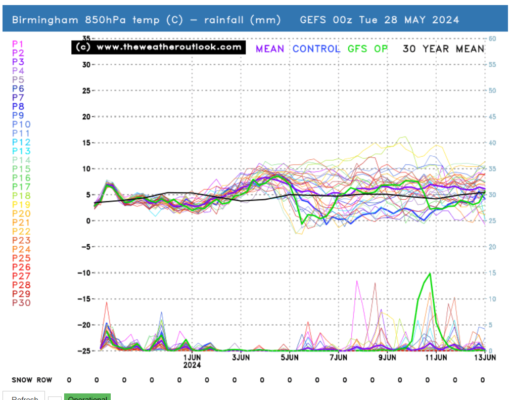The width and height of the screenshot is (511, 400).
Task: Select ensemble member P13 in legend
Action: coord(21,151)
